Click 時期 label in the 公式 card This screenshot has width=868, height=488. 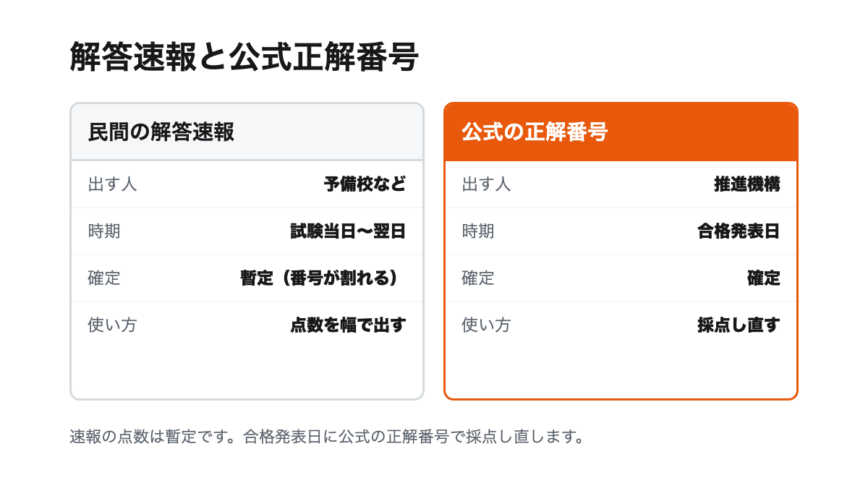coord(478,231)
